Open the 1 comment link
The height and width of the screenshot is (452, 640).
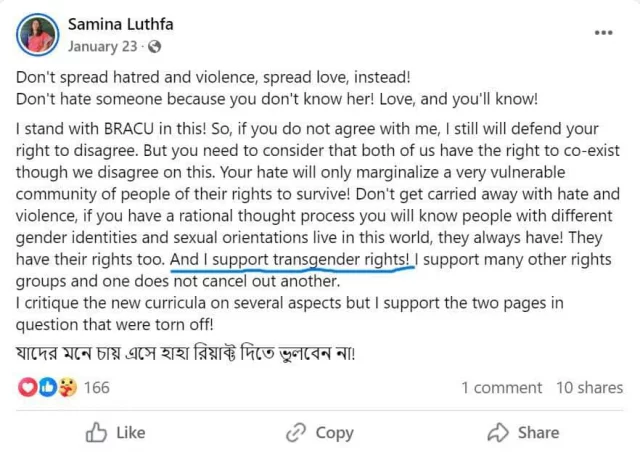[501, 387]
